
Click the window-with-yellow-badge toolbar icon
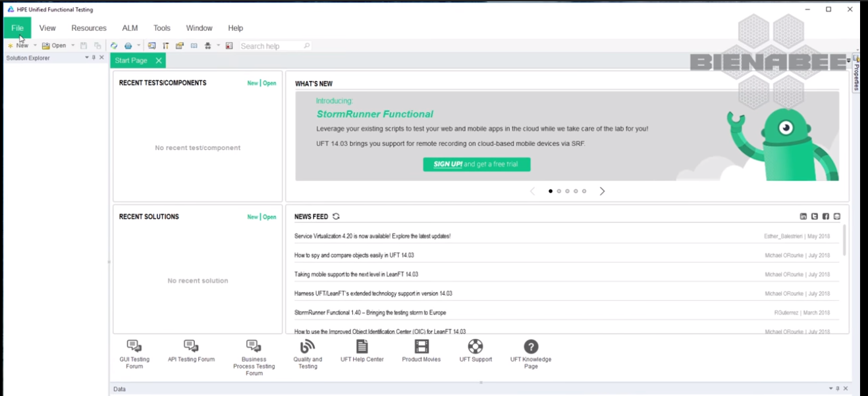click(151, 46)
